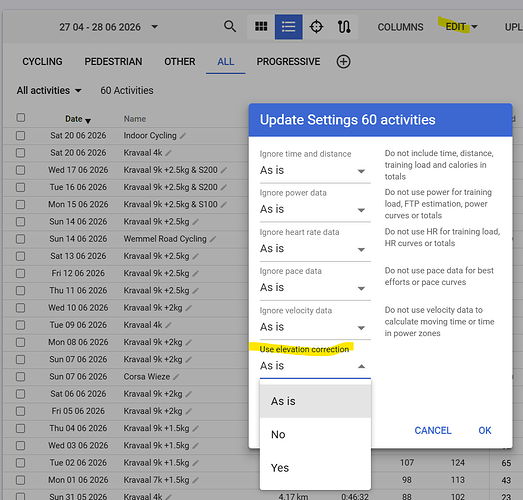This screenshot has height=500, width=523.
Task: Check the select-all checkbox in header
Action: click(21, 117)
